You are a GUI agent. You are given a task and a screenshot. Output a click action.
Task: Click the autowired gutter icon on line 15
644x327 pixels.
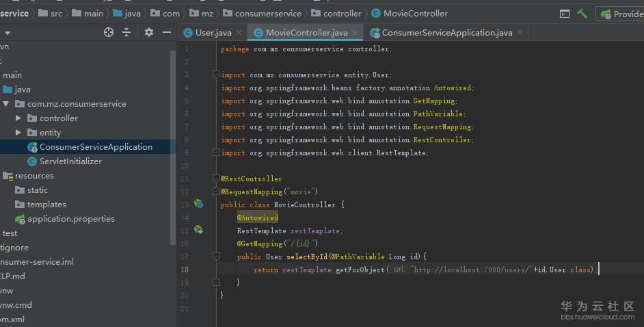click(198, 230)
